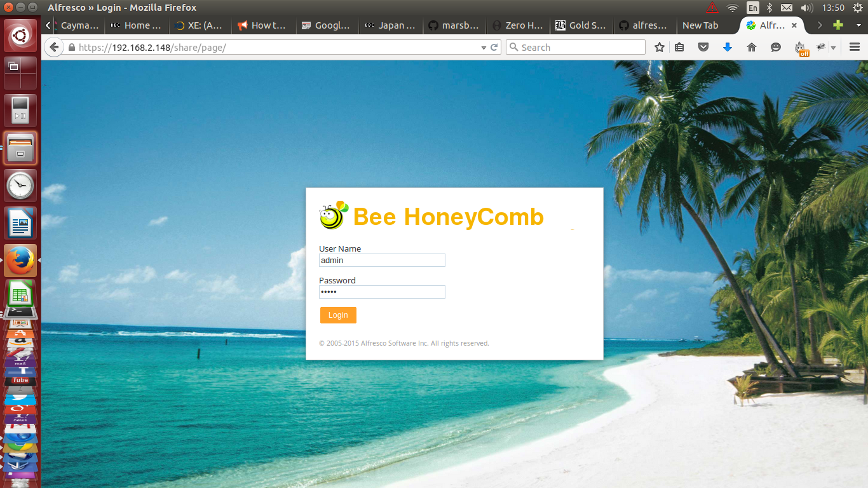Click the User Name input field
This screenshot has width=868, height=488.
[382, 261]
